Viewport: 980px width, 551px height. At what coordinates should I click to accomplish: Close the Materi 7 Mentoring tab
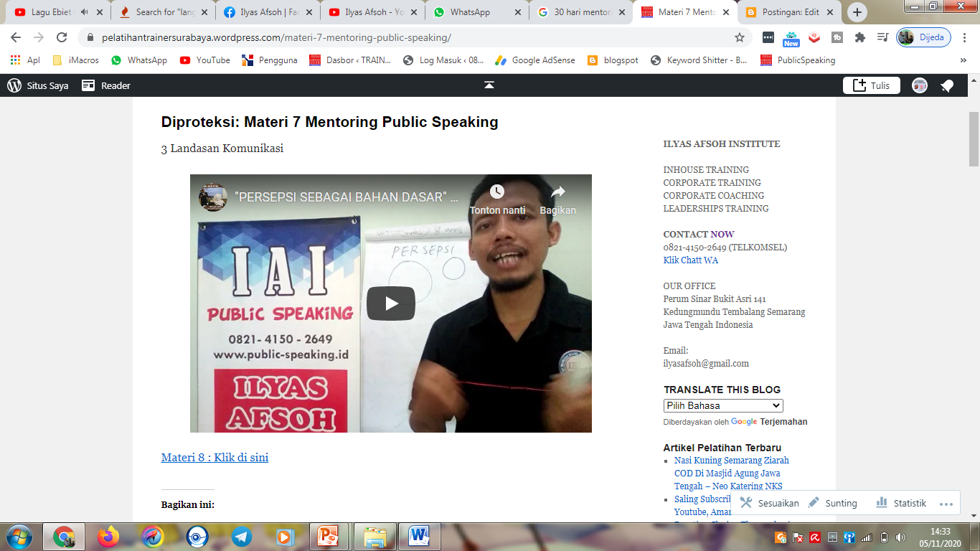tap(727, 12)
